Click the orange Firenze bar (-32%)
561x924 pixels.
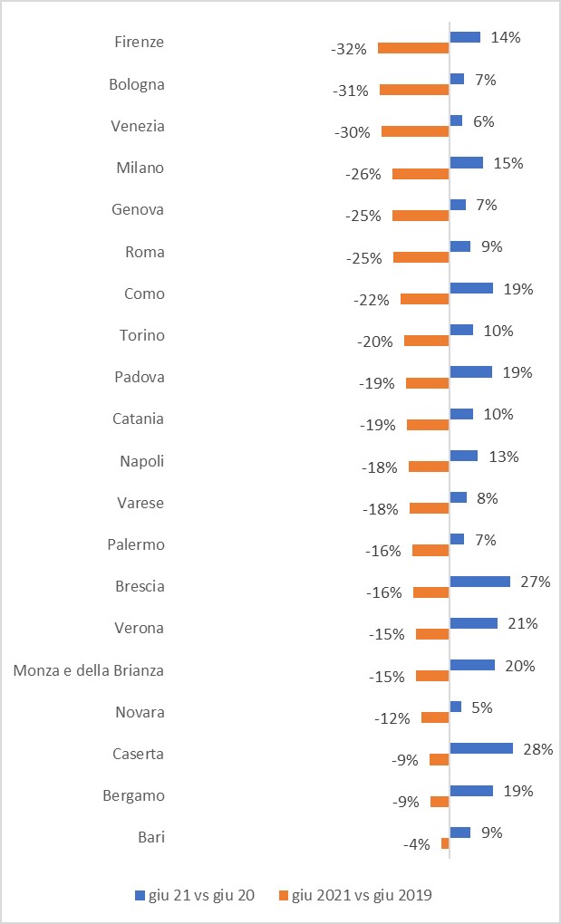tap(413, 48)
